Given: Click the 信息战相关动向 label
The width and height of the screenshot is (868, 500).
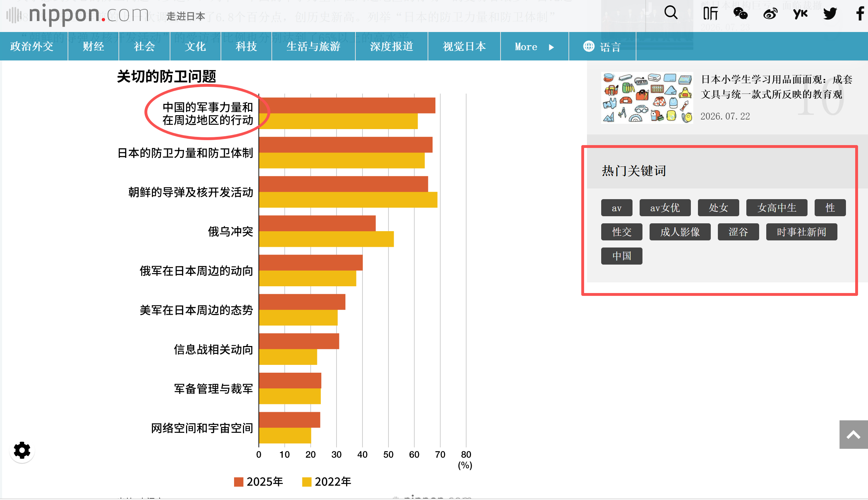Looking at the screenshot, I should (x=213, y=350).
